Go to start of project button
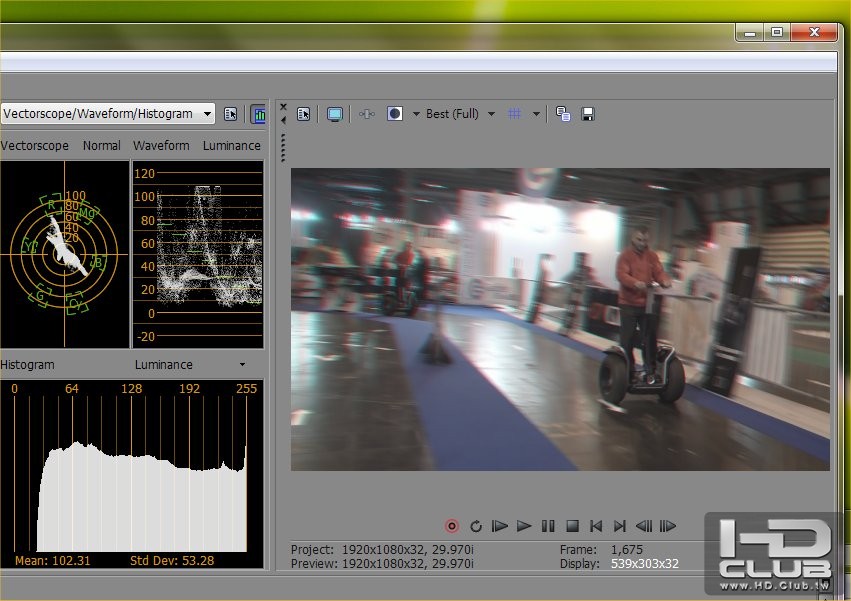 pos(596,526)
